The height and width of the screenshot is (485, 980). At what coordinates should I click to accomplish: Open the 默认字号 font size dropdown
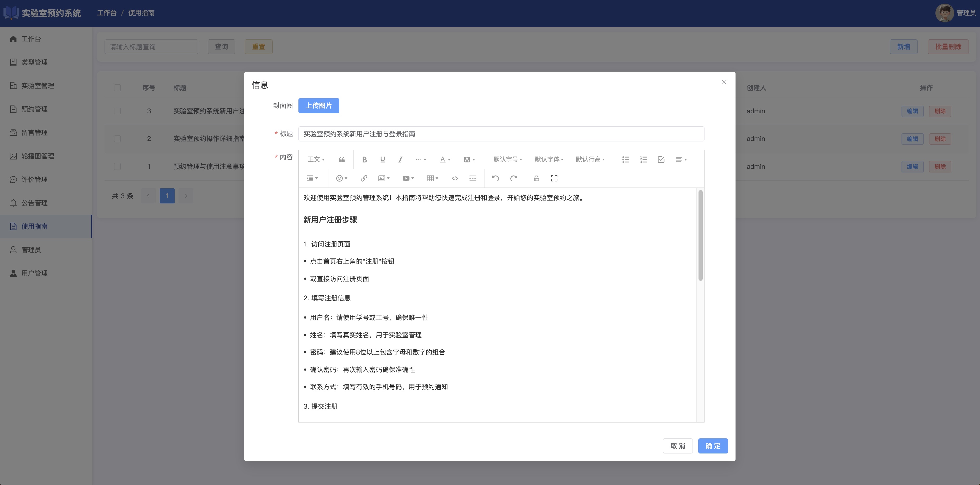pyautogui.click(x=507, y=160)
